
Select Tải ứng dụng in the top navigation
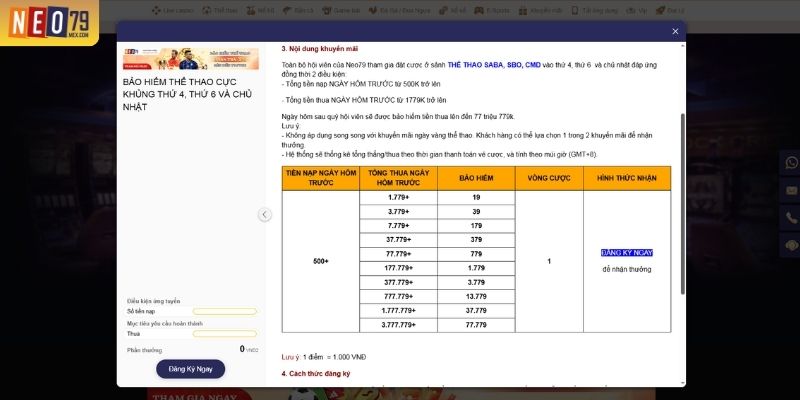(593, 10)
